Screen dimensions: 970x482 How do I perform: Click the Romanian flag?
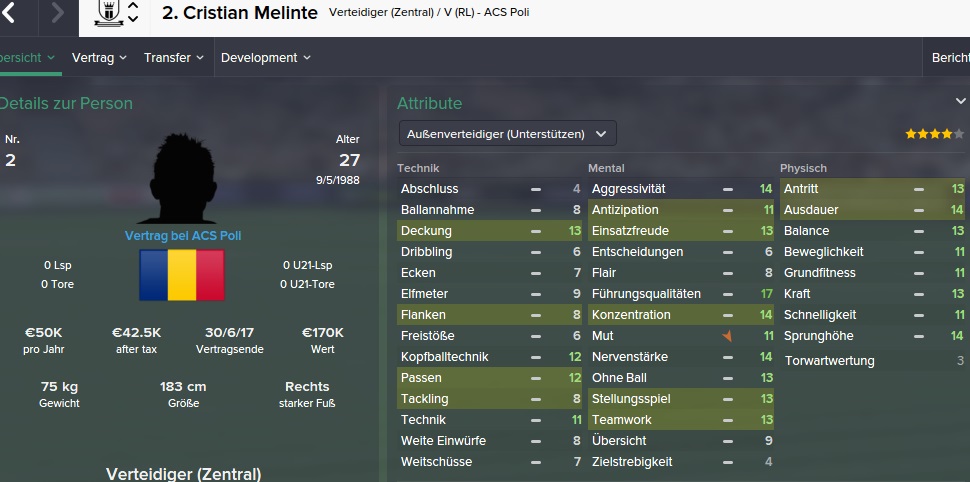(183, 275)
